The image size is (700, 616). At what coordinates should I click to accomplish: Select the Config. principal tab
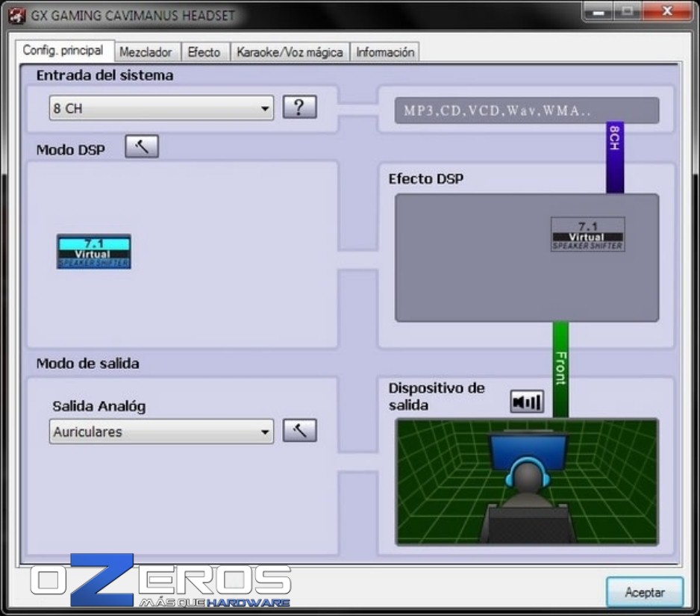(x=63, y=51)
